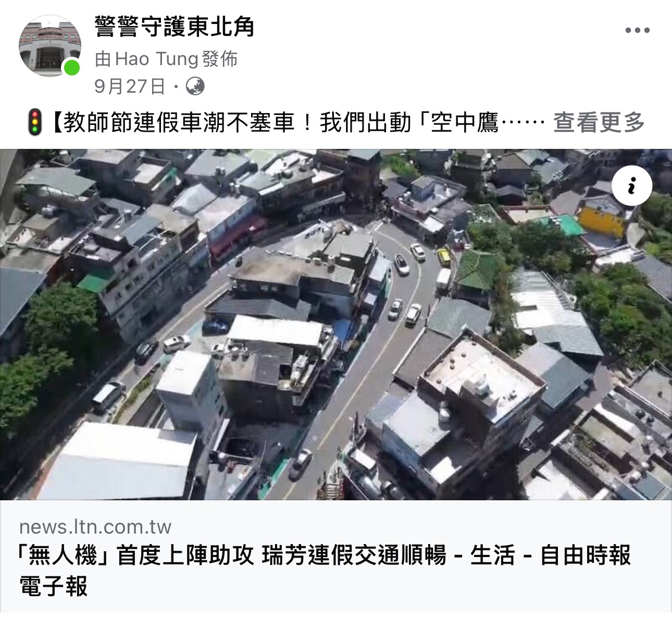Tap the round info icon on the photo

pyautogui.click(x=632, y=186)
